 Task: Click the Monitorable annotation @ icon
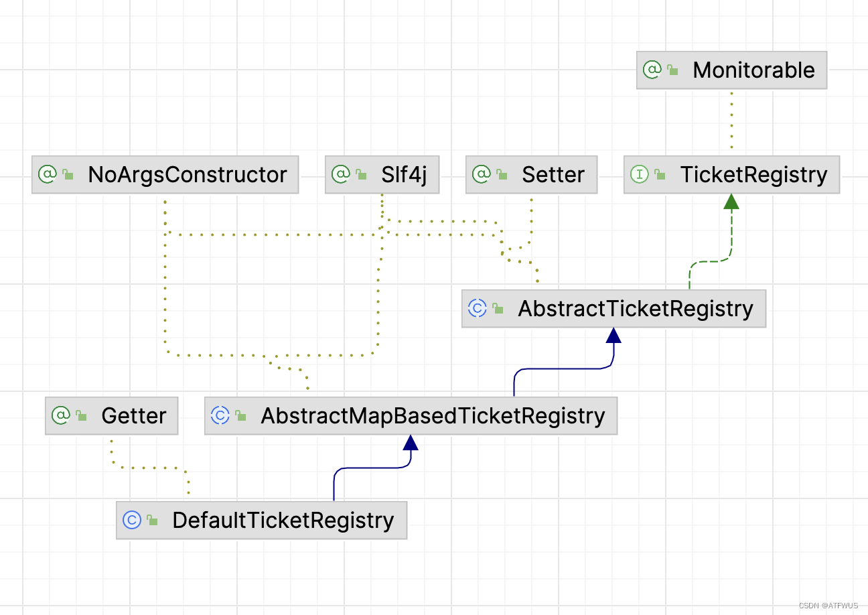(x=652, y=70)
